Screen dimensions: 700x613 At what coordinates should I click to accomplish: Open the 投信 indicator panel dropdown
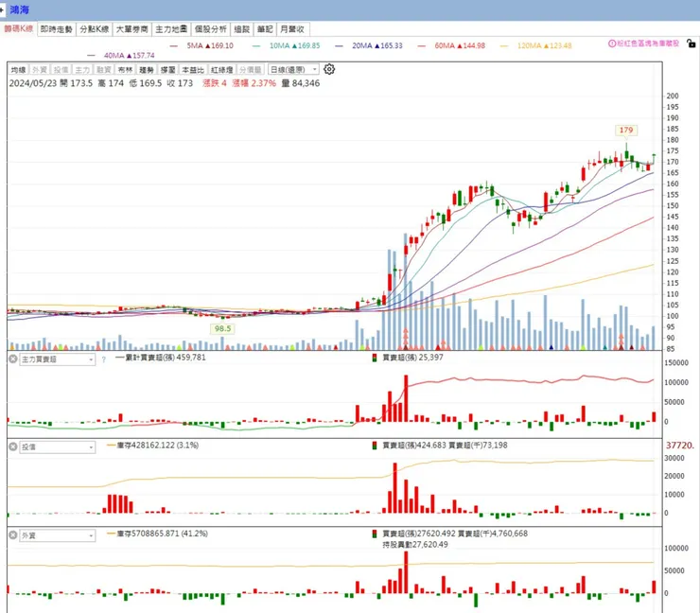tap(58, 447)
